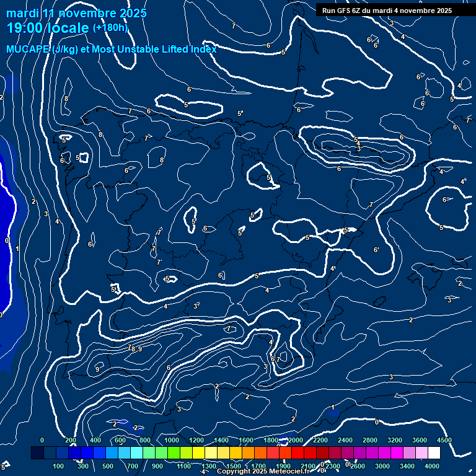Click the '1000' legend label
Screen dimensions: 476x476
click(x=172, y=440)
